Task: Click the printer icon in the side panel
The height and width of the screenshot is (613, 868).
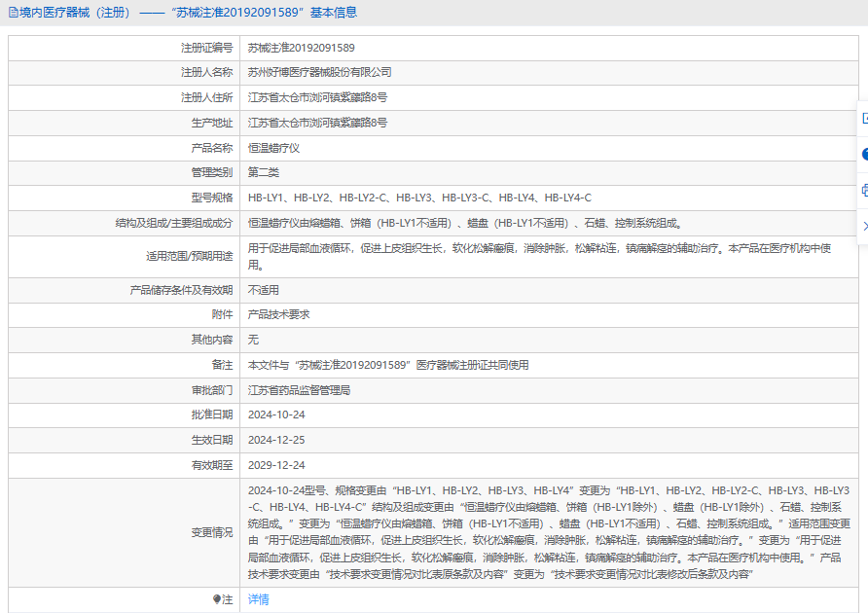Action: [x=865, y=191]
